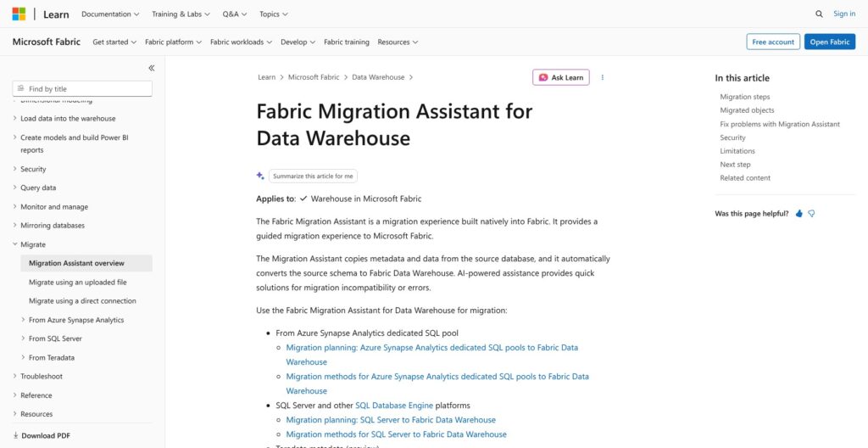Open Migration planning: SQL Server link
868x448 pixels.
click(x=390, y=420)
